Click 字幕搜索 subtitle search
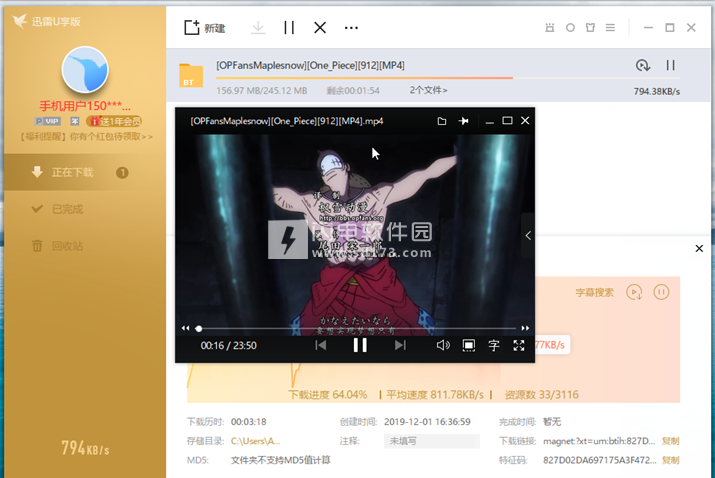This screenshot has height=478, width=715. (594, 292)
